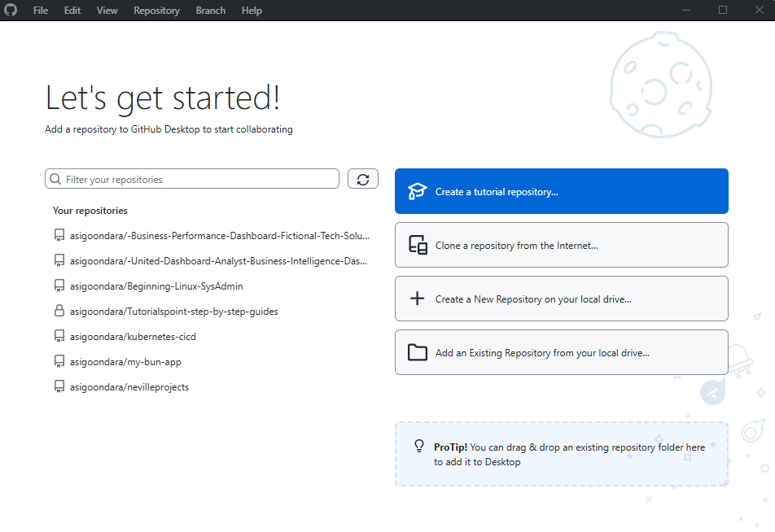Click Create a tutorial repository

(x=561, y=190)
